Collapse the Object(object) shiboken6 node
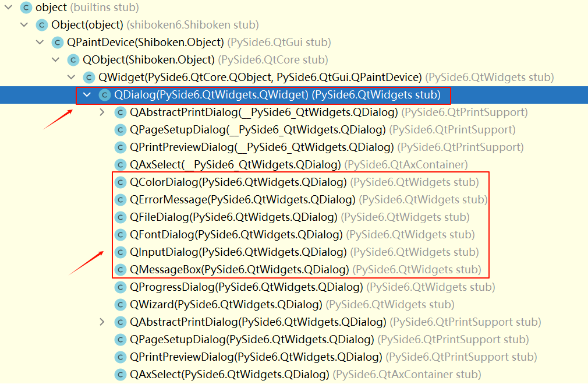588x384 pixels. point(24,25)
